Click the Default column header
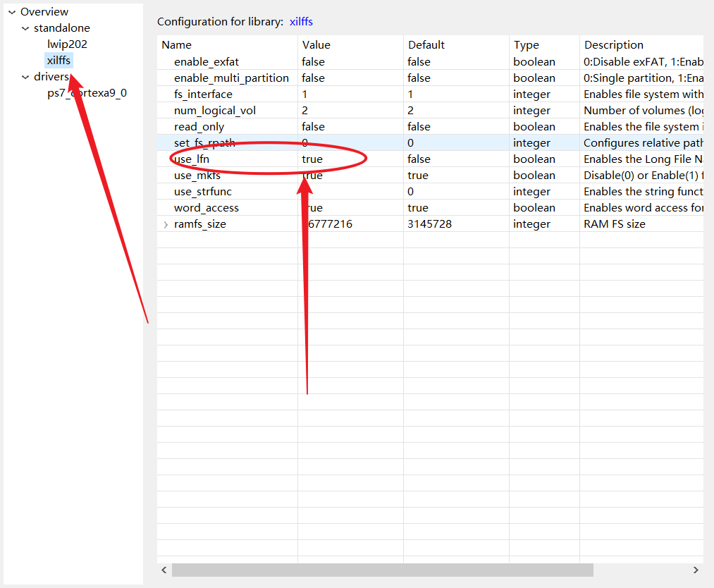714x588 pixels. (426, 45)
